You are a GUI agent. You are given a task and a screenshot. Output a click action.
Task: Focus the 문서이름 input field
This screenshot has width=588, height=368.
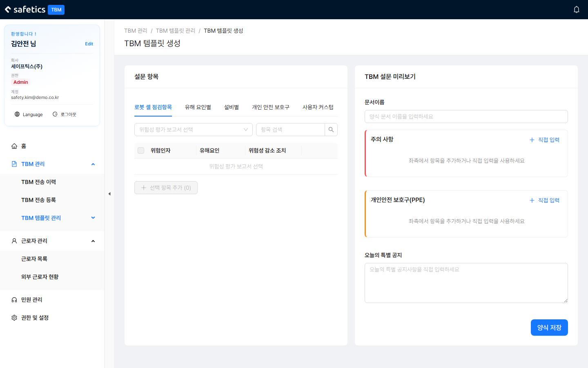466,117
